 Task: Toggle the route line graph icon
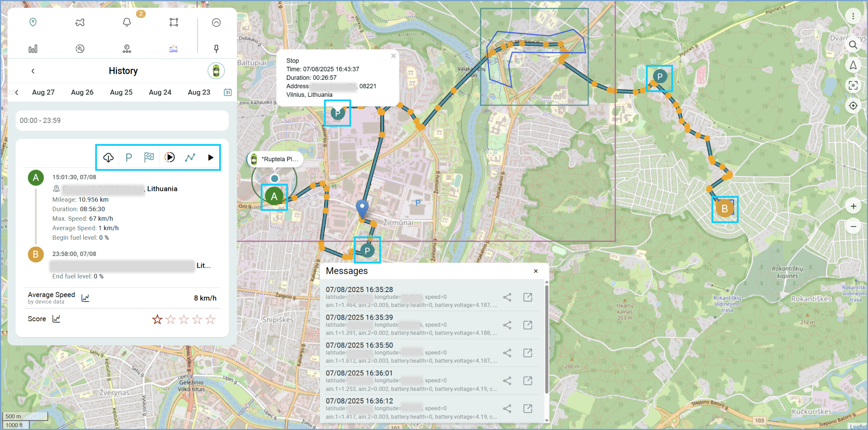(x=190, y=157)
